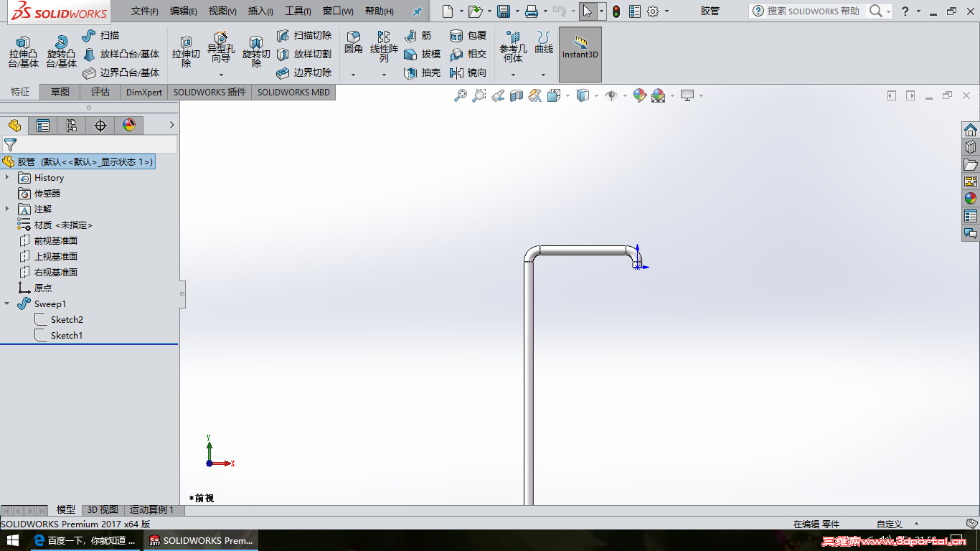This screenshot has width=980, height=551.
Task: Switch to the 草图 sketch tab
Action: point(60,92)
